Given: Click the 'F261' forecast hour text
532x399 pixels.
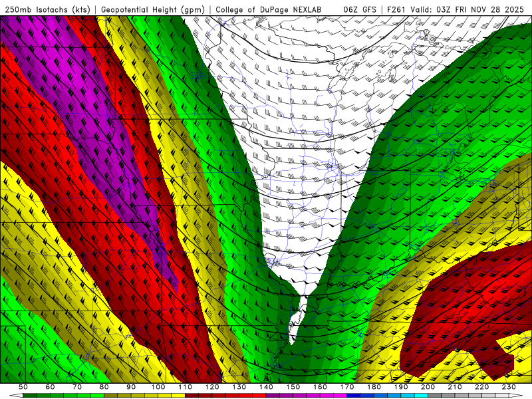Looking at the screenshot, I should pyautogui.click(x=396, y=9).
